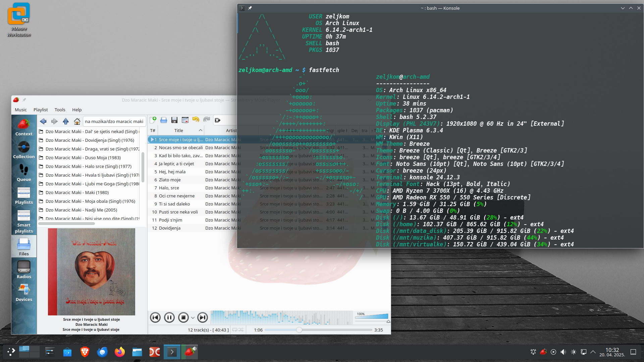Skip to the next track
Image resolution: width=644 pixels, height=362 pixels.
click(x=203, y=317)
